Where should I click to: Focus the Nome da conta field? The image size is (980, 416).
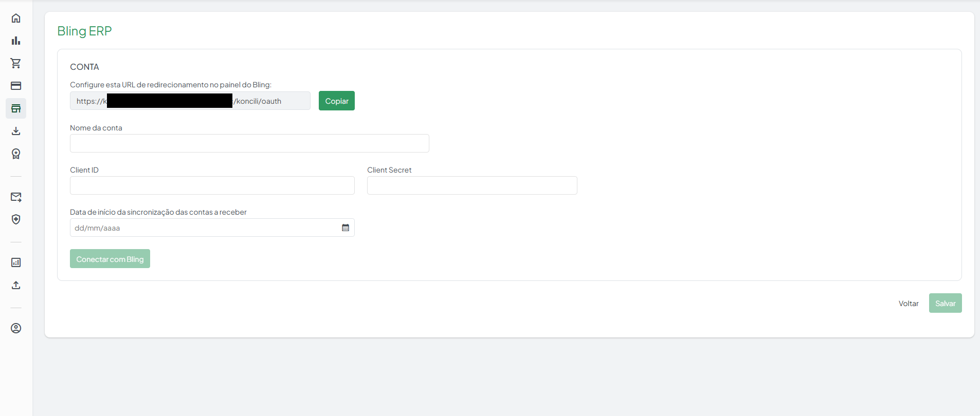tap(249, 143)
